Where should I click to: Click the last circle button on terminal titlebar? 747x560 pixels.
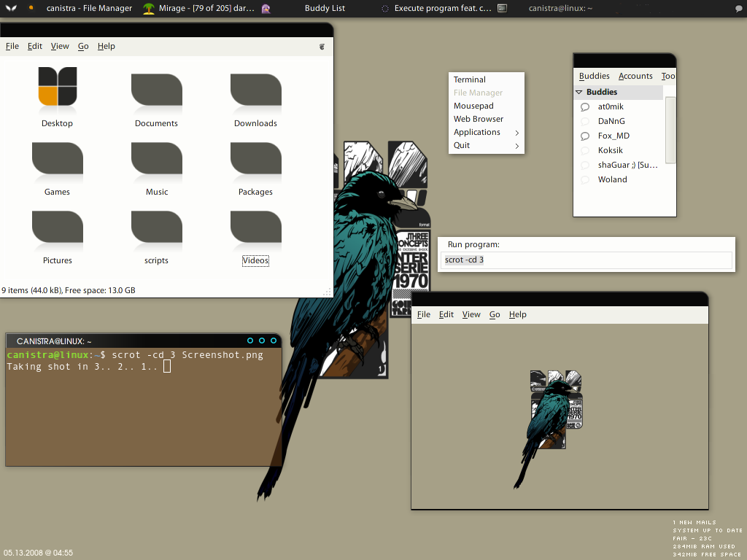click(x=274, y=341)
